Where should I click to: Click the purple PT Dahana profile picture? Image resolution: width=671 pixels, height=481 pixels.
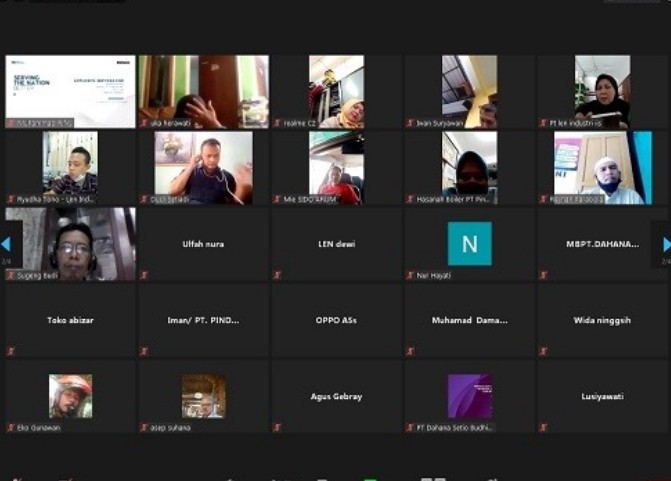point(470,396)
